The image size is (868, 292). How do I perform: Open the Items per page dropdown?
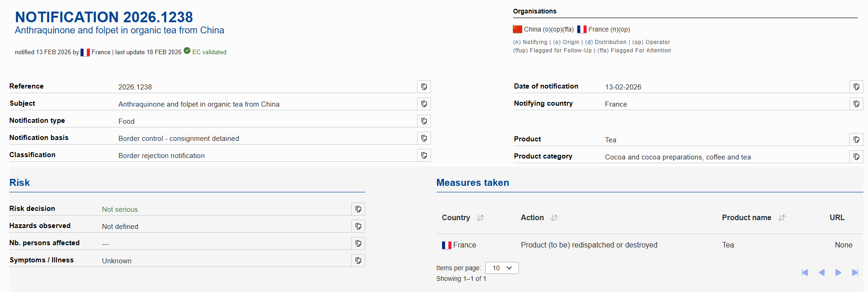(x=502, y=268)
